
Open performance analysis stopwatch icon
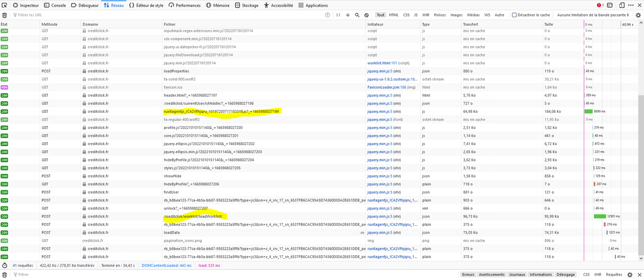pyautogui.click(x=5, y=265)
